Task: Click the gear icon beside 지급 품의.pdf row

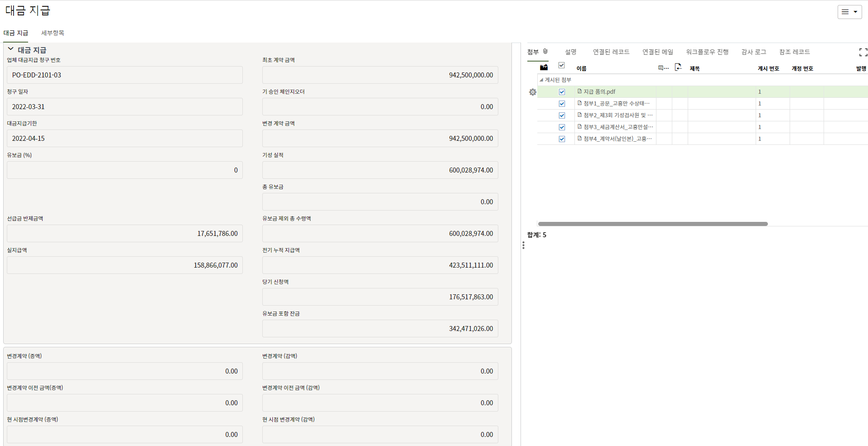Action: coord(532,92)
